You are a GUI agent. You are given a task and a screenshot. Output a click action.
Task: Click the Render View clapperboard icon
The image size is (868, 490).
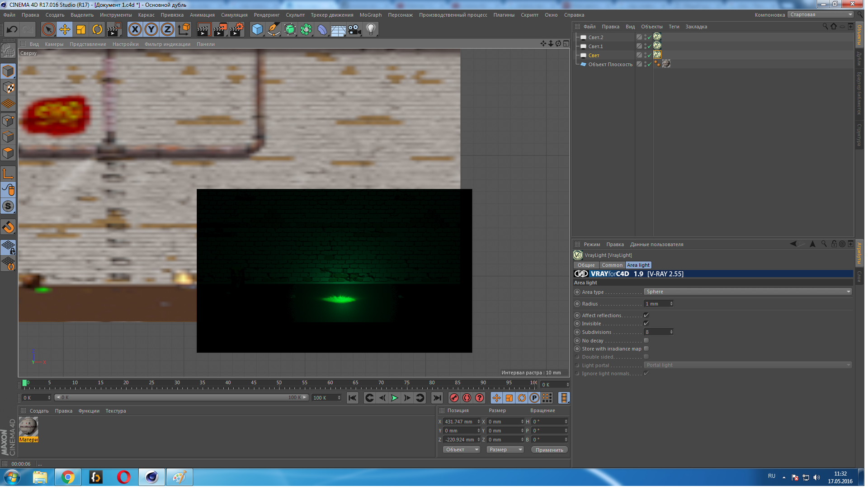coord(203,30)
